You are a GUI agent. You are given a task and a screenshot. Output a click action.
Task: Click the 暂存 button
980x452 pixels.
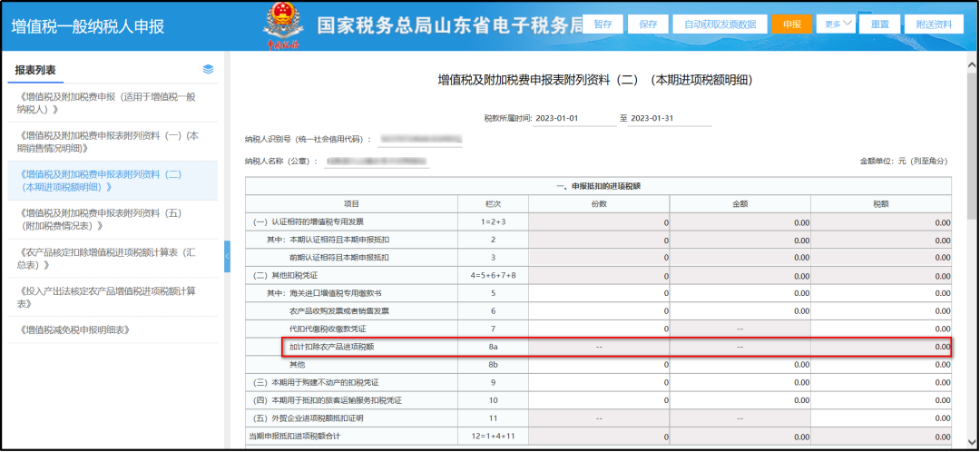click(603, 25)
